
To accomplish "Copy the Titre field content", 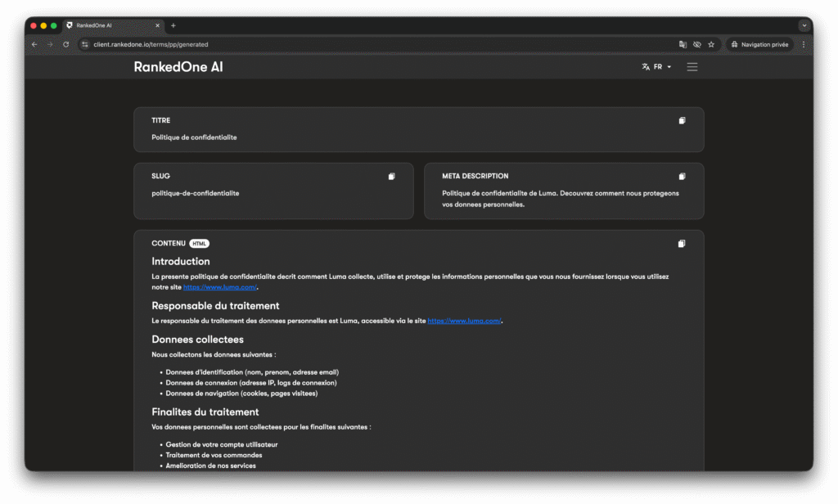I will (682, 121).
